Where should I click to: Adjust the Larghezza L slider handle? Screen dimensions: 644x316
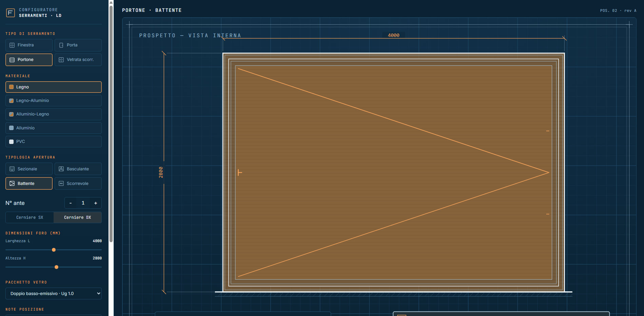pyautogui.click(x=54, y=250)
